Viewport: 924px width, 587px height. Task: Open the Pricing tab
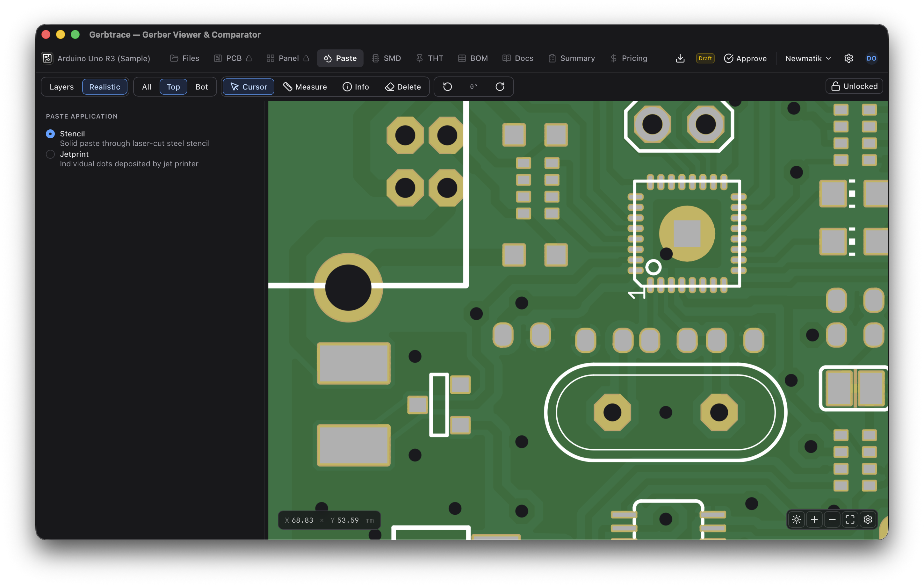[629, 58]
